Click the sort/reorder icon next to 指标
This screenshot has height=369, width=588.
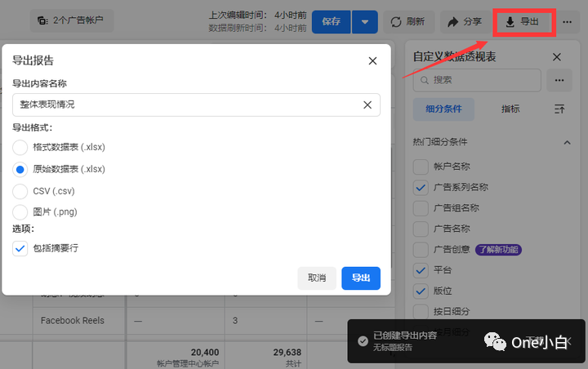[559, 109]
